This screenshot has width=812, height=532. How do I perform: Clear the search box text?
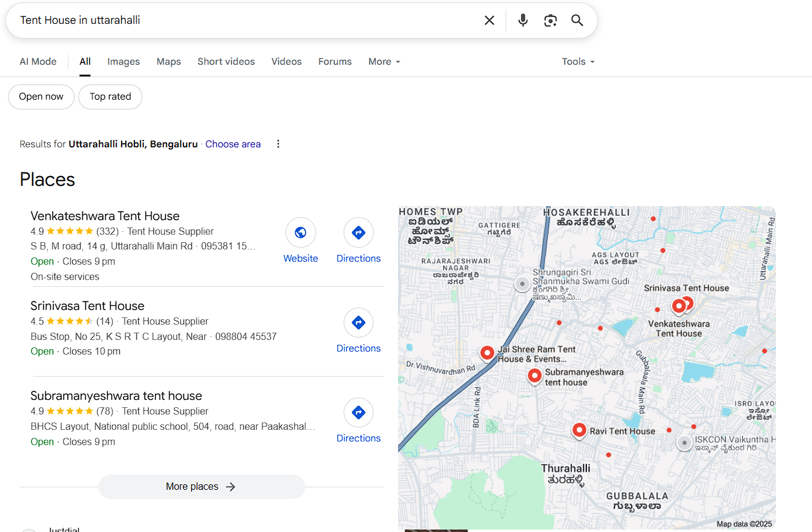coord(489,20)
